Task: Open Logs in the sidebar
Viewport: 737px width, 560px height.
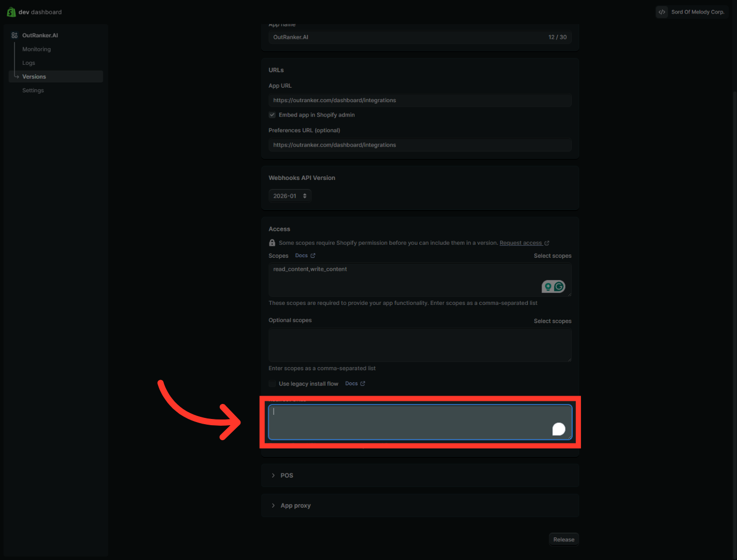Action: (x=29, y=63)
